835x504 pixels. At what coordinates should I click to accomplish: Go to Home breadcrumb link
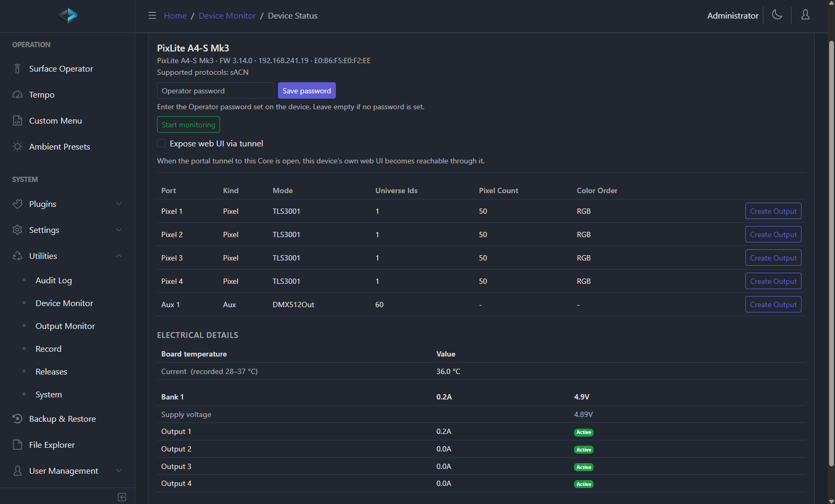pos(175,15)
